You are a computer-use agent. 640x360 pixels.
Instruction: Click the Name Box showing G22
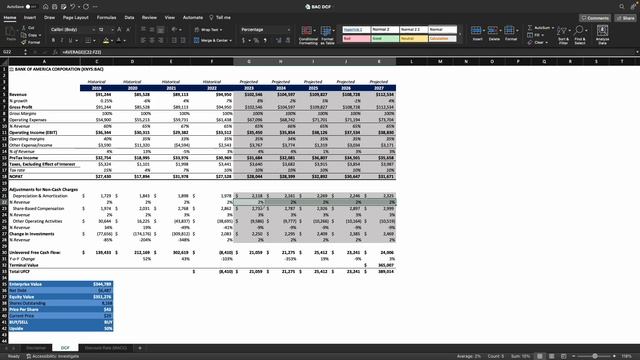point(12,52)
